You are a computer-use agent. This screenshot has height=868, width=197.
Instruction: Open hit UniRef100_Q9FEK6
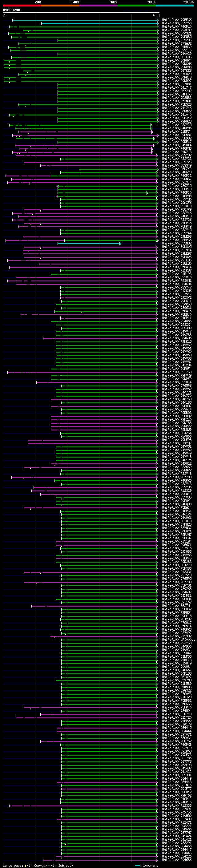pyautogui.click(x=177, y=20)
